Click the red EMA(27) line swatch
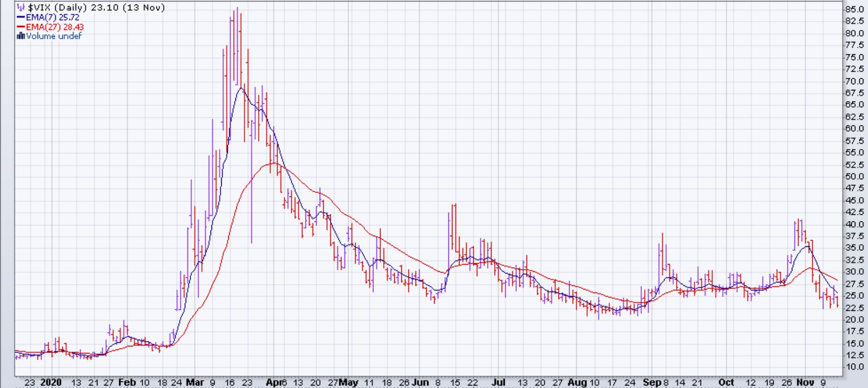The height and width of the screenshot is (388, 868). point(21,27)
